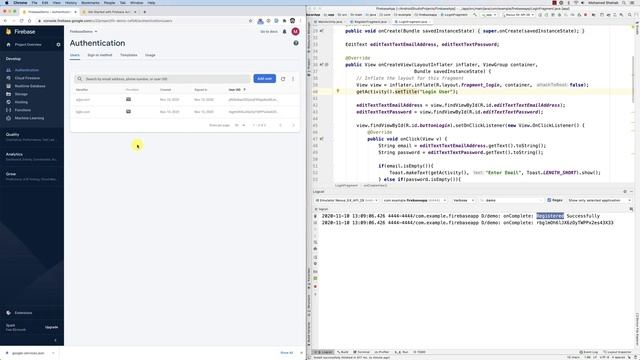
Task: Open the Event Log button
Action: click(x=589, y=352)
